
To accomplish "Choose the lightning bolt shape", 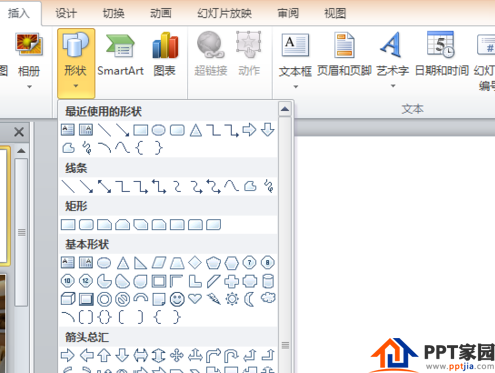I will click(213, 299).
